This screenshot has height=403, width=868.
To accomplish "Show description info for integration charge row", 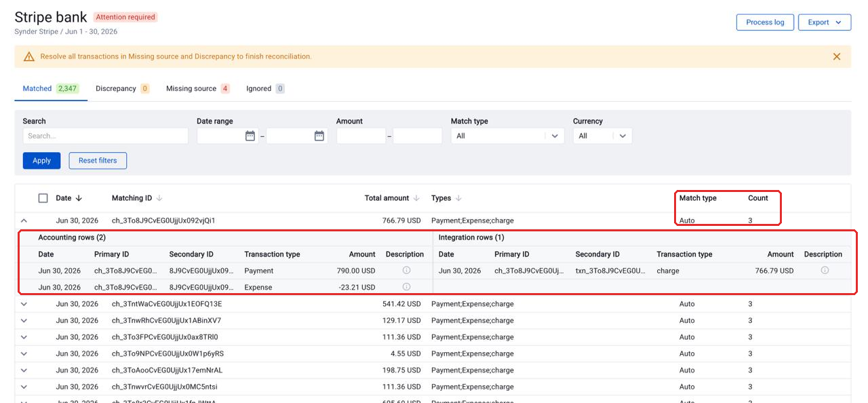I will (x=825, y=270).
